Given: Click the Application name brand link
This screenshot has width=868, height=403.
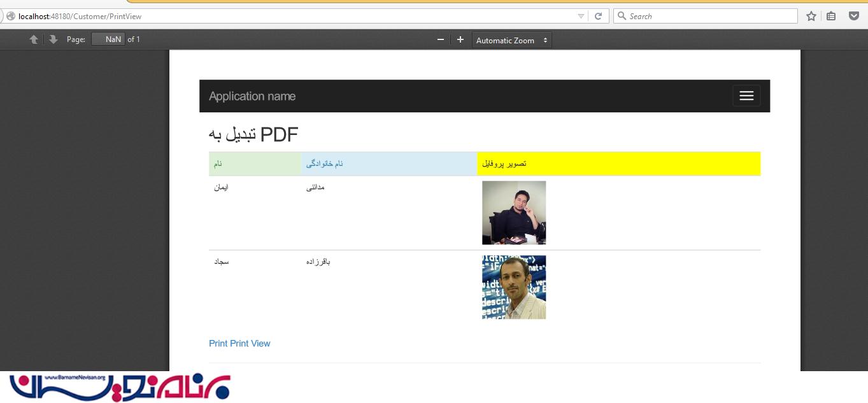Looking at the screenshot, I should (252, 96).
